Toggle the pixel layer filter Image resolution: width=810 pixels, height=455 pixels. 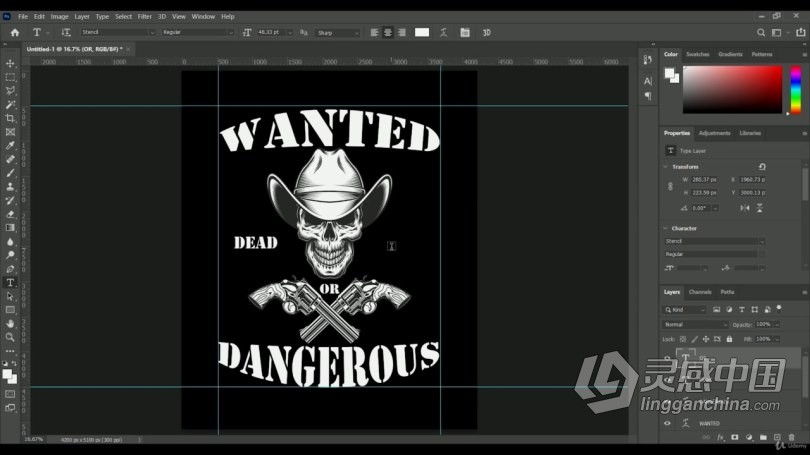pos(716,310)
